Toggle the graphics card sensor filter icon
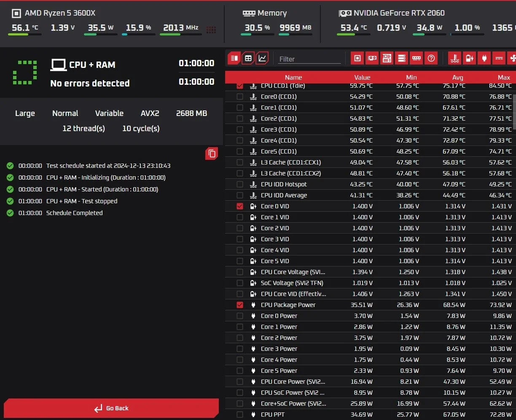This screenshot has width=516, height=420. (x=372, y=58)
